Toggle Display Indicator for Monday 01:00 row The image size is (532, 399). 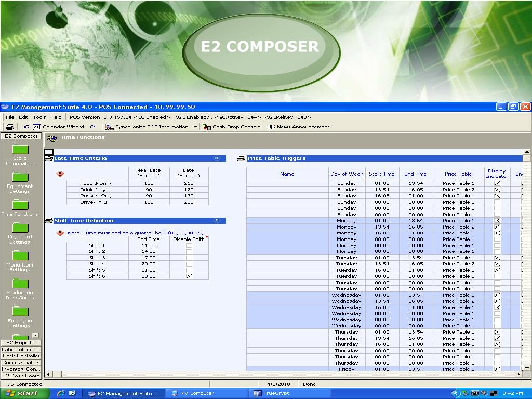point(497,221)
